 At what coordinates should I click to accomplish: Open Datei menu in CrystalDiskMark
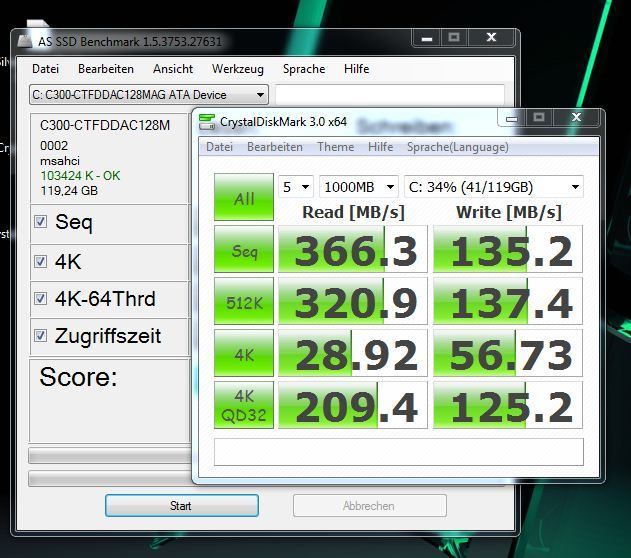[219, 147]
